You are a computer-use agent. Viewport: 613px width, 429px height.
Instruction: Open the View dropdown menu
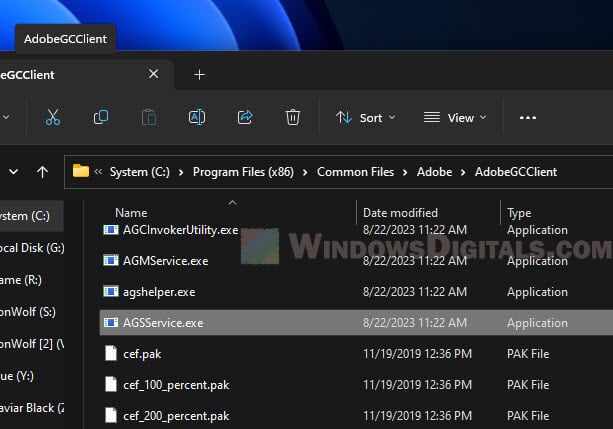click(x=455, y=117)
